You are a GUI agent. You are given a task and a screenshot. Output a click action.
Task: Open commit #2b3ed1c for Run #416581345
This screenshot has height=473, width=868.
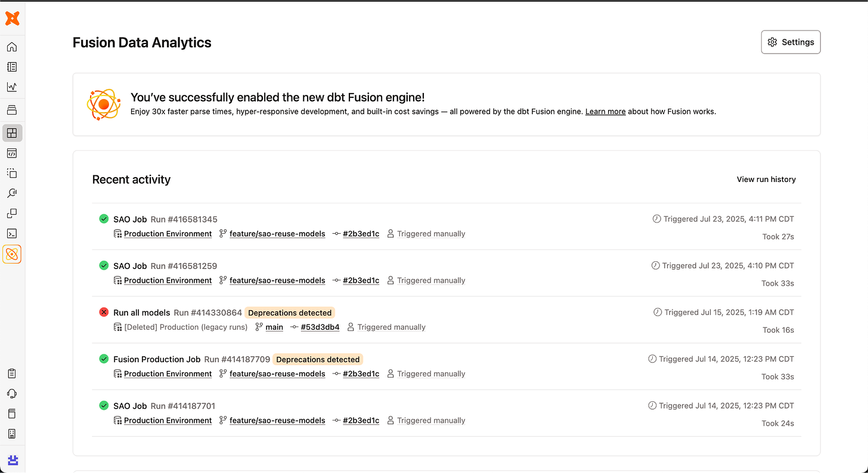point(361,234)
